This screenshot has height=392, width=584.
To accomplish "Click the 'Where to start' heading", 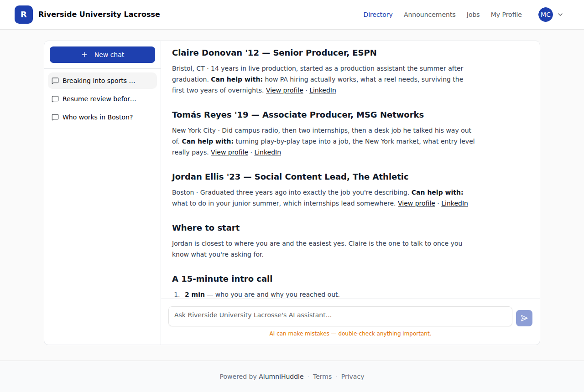I will [206, 228].
